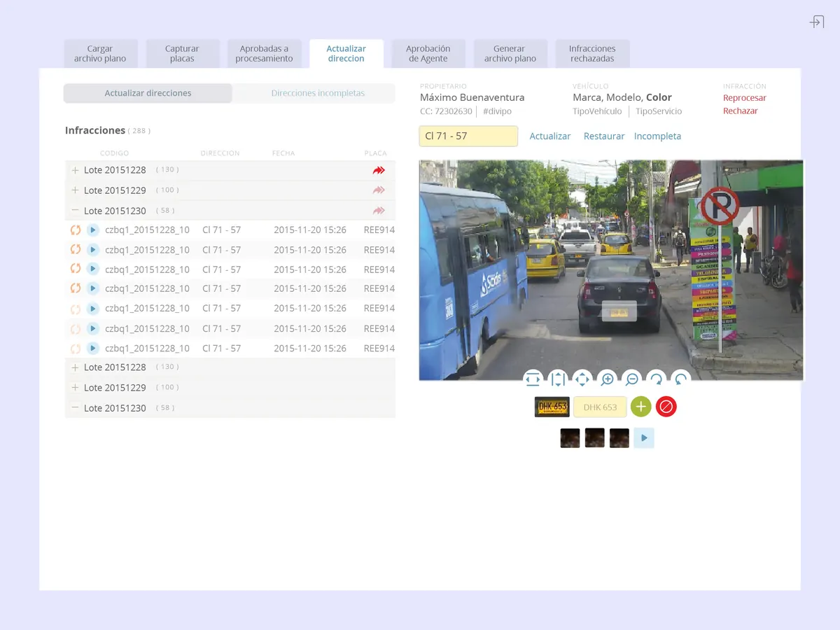This screenshot has height=630, width=840.
Task: Click the owner name Máximo Buenaventura
Action: pos(472,98)
